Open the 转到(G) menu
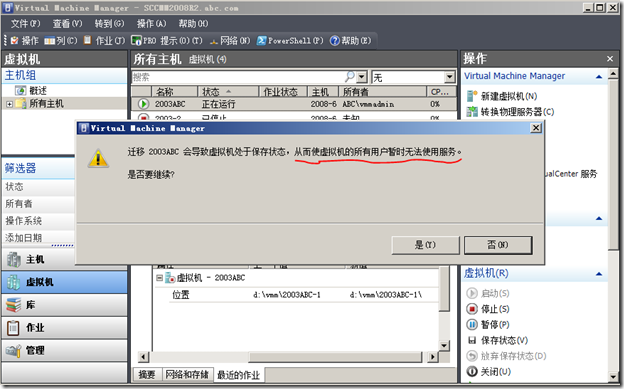The width and height of the screenshot is (624, 389). [109, 23]
